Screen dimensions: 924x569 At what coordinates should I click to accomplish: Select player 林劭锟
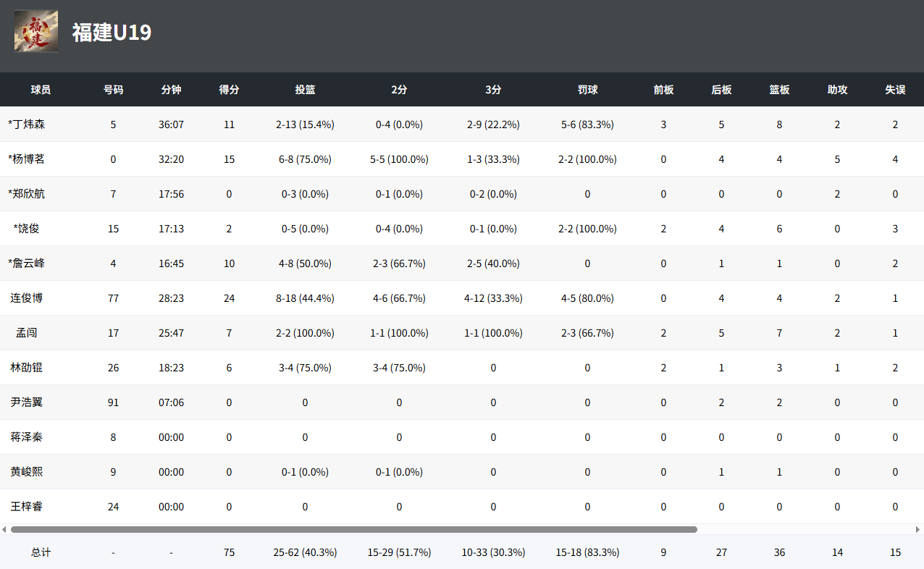(26, 368)
